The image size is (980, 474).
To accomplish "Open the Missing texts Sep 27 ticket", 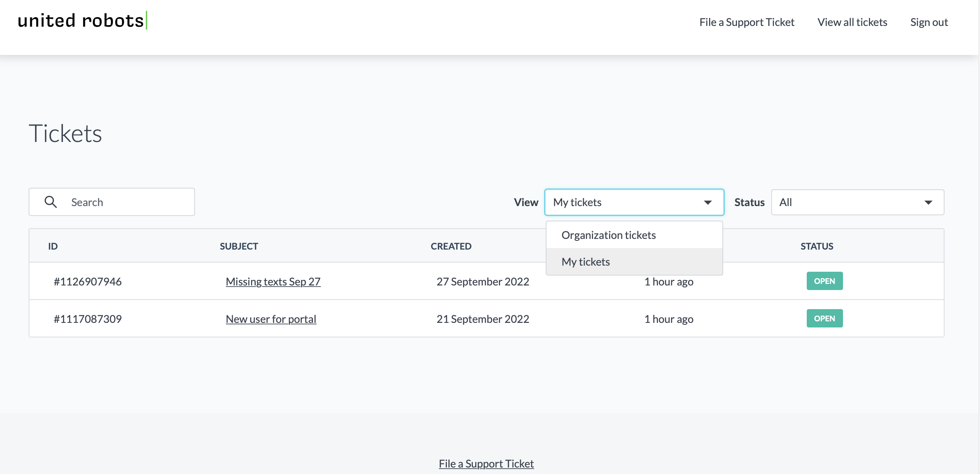I will (273, 282).
